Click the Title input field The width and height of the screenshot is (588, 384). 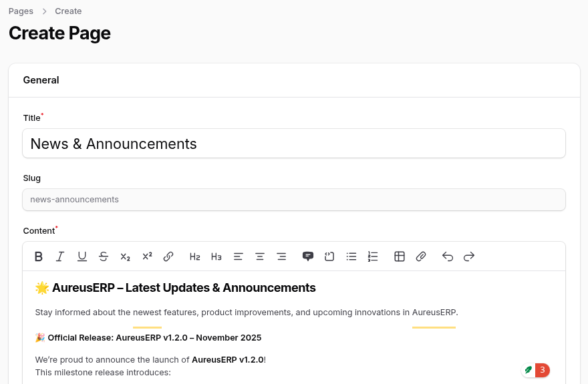point(294,144)
